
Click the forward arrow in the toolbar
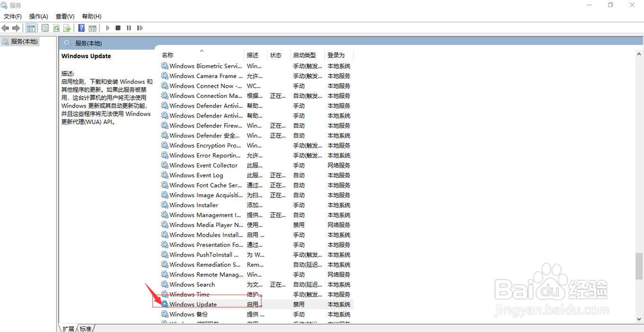pos(16,28)
